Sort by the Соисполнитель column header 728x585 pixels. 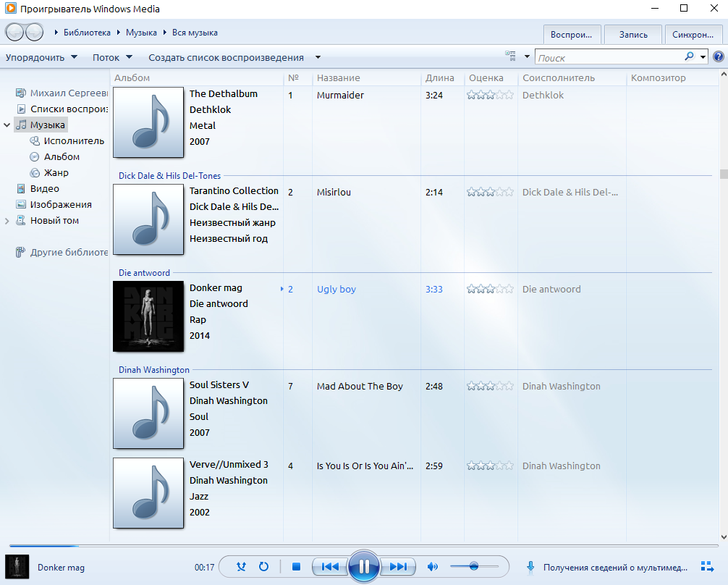pyautogui.click(x=572, y=77)
